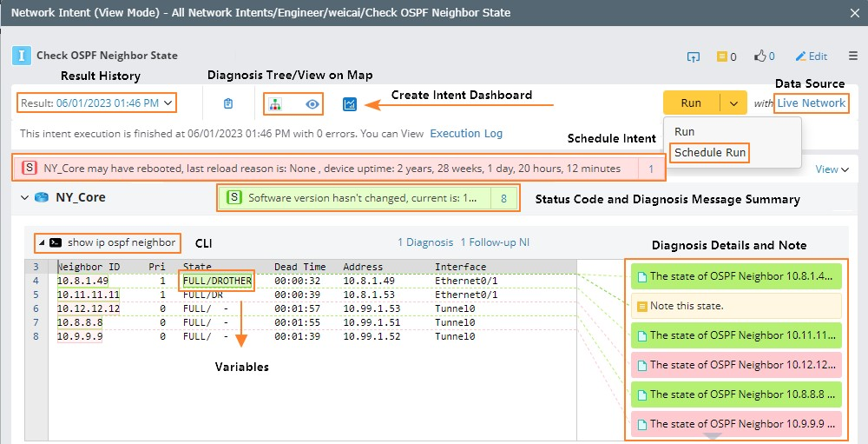Viewport: 868px width, 444px height.
Task: Click the Create Intent Dashboard icon
Action: pyautogui.click(x=350, y=103)
